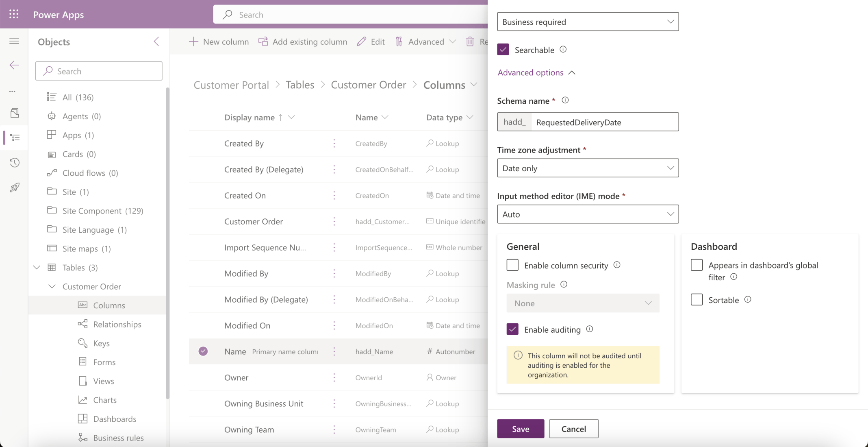This screenshot has height=447, width=868.
Task: Click New column in the command bar
Action: pyautogui.click(x=219, y=41)
